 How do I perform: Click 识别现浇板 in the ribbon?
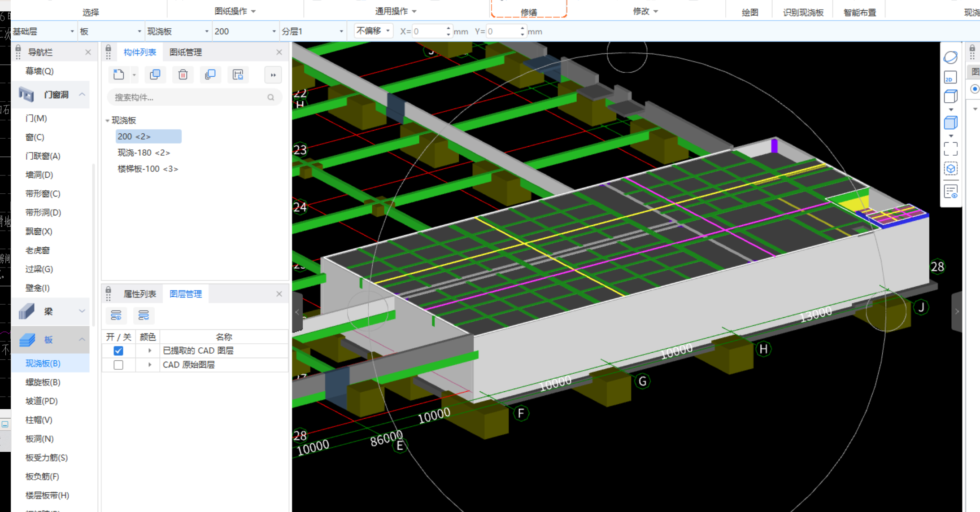pos(803,13)
